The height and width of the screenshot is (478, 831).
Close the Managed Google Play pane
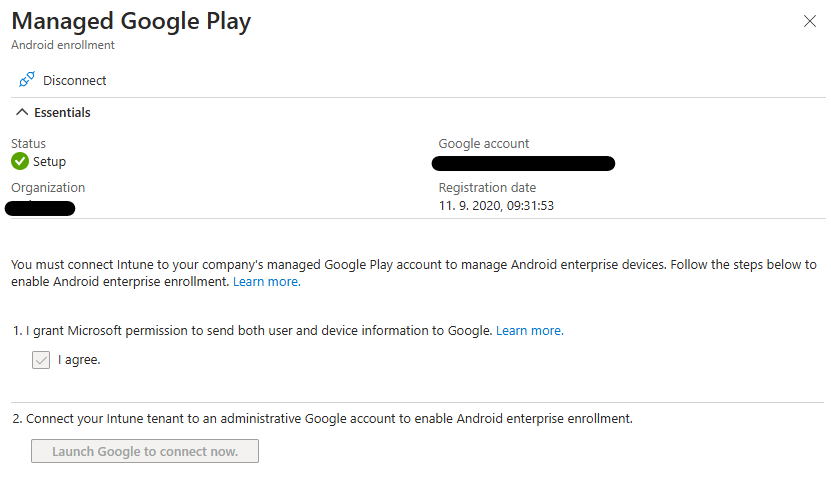pyautogui.click(x=809, y=21)
